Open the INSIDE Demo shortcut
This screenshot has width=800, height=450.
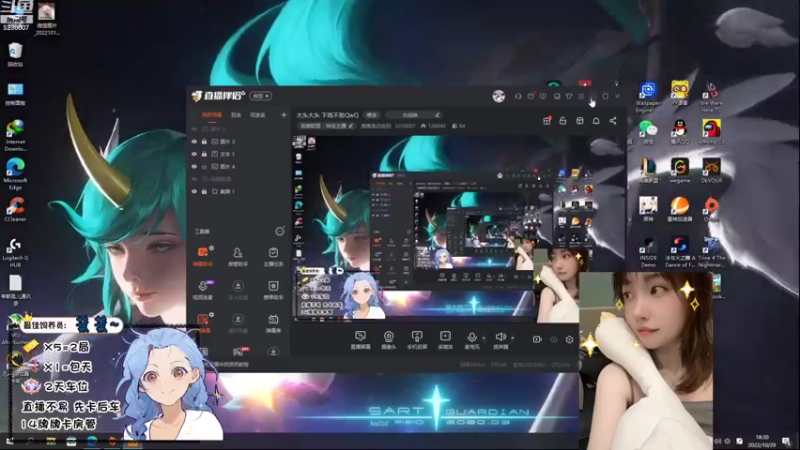coord(648,252)
